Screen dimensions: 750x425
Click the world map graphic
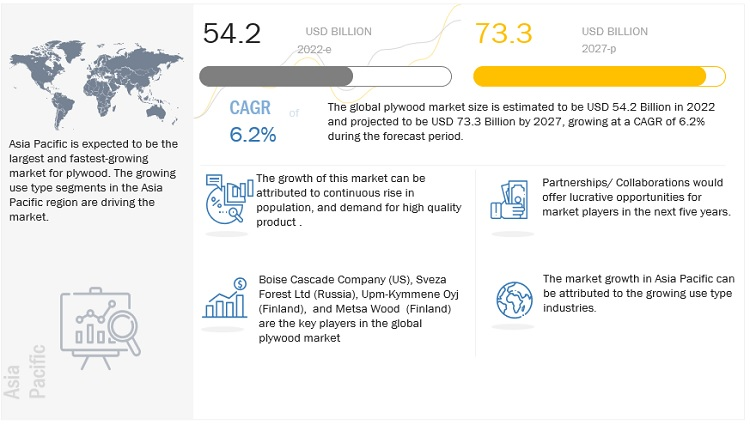point(96,85)
